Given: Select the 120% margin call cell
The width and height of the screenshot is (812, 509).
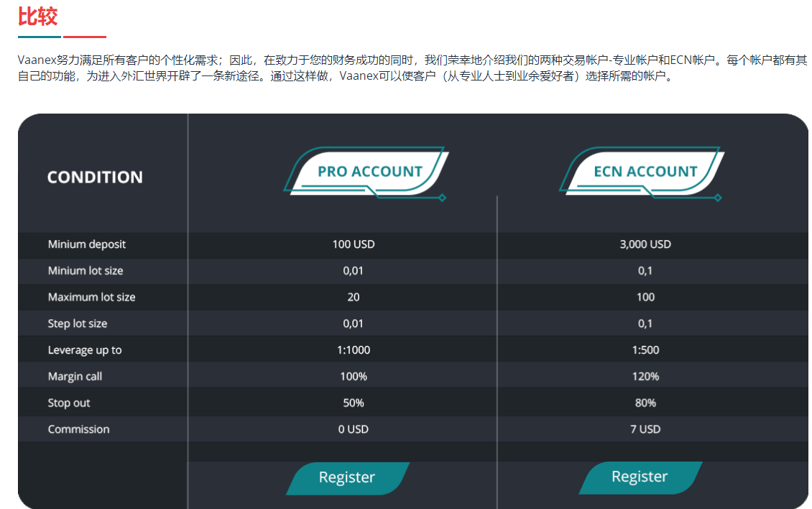Looking at the screenshot, I should [x=645, y=376].
